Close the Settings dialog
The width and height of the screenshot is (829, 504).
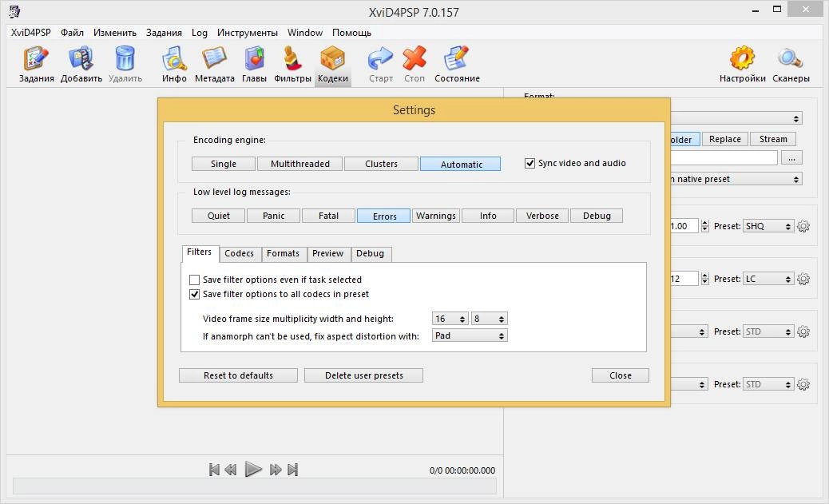[x=621, y=375]
